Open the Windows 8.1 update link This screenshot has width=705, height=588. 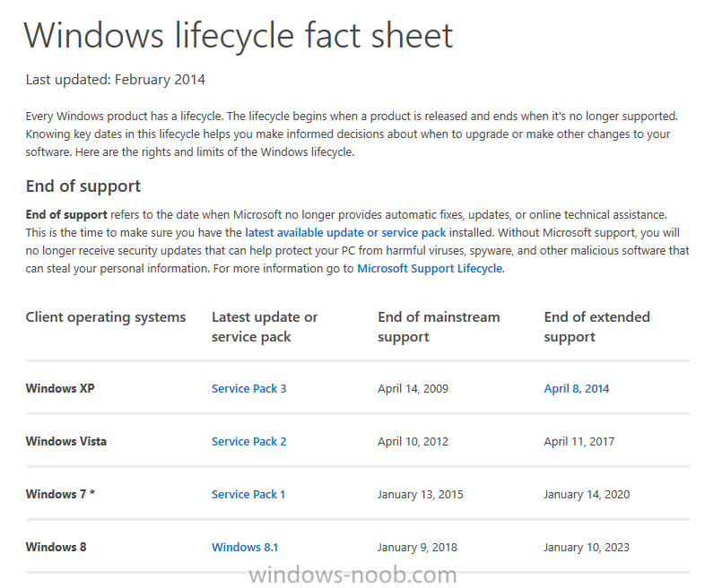(245, 547)
